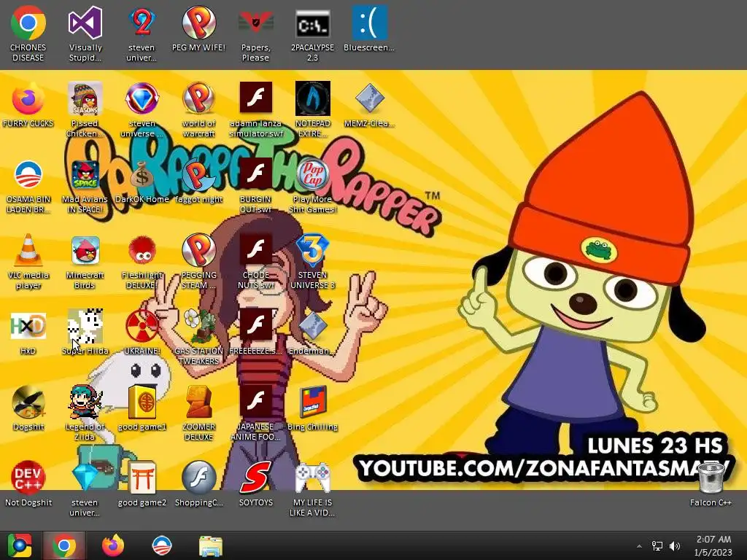
Task: Open the Legend of Zilda icon
Action: 85,402
